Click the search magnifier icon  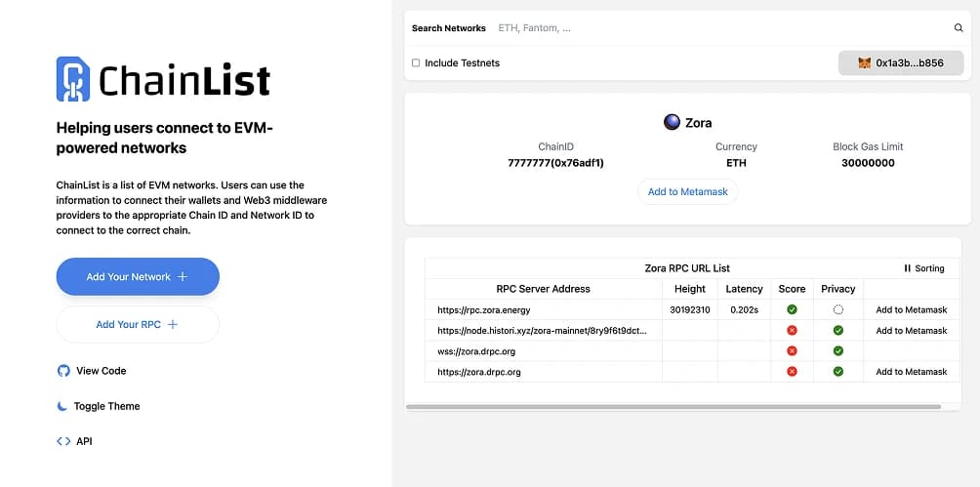959,28
